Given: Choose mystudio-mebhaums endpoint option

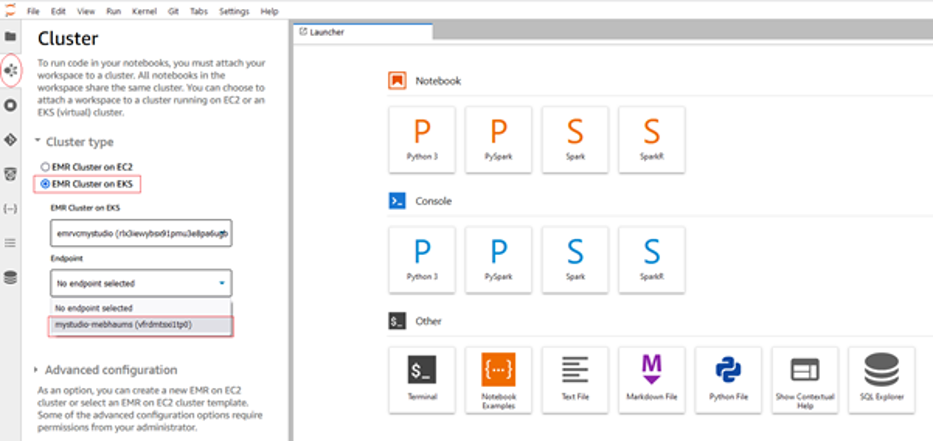Looking at the screenshot, I should [x=141, y=325].
